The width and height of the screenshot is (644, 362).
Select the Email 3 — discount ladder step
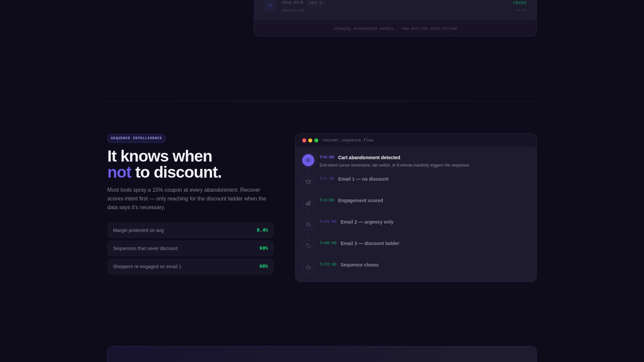370,243
